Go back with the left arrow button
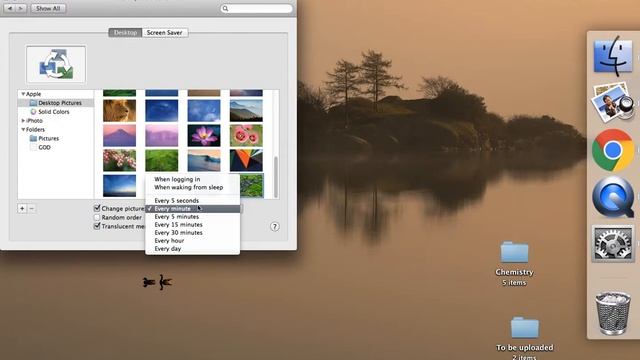Screen dimensions: 640x360 pyautogui.click(x=10, y=8)
